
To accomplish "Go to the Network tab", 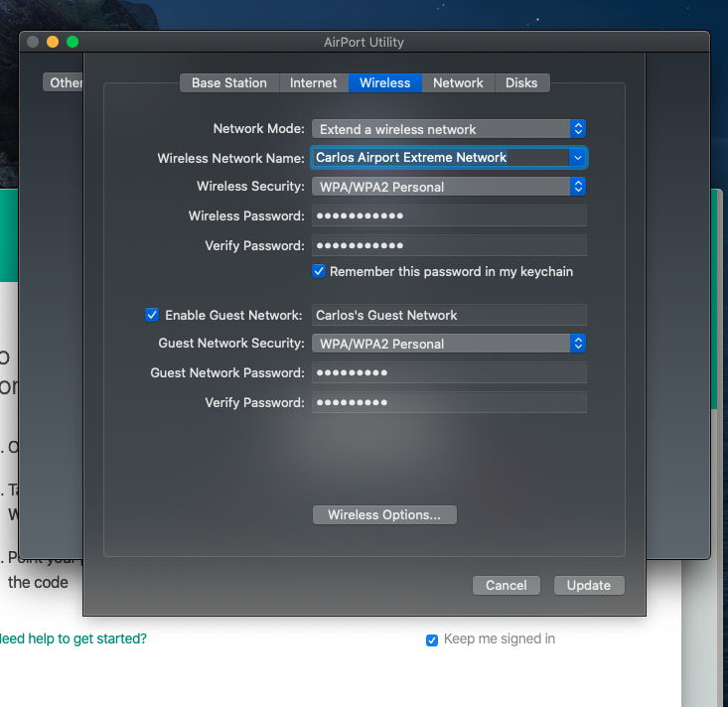I will (x=458, y=83).
